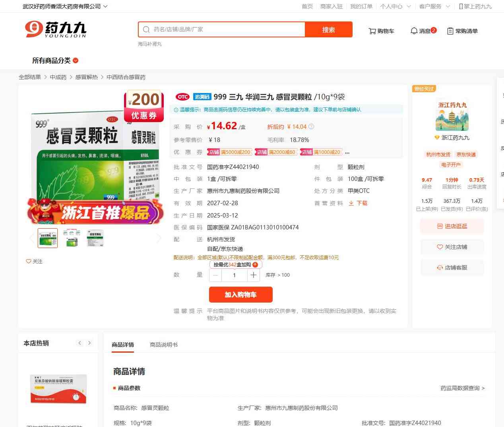Click the help icon next to 折后约 price
The width and height of the screenshot is (504, 427).
pos(311,127)
